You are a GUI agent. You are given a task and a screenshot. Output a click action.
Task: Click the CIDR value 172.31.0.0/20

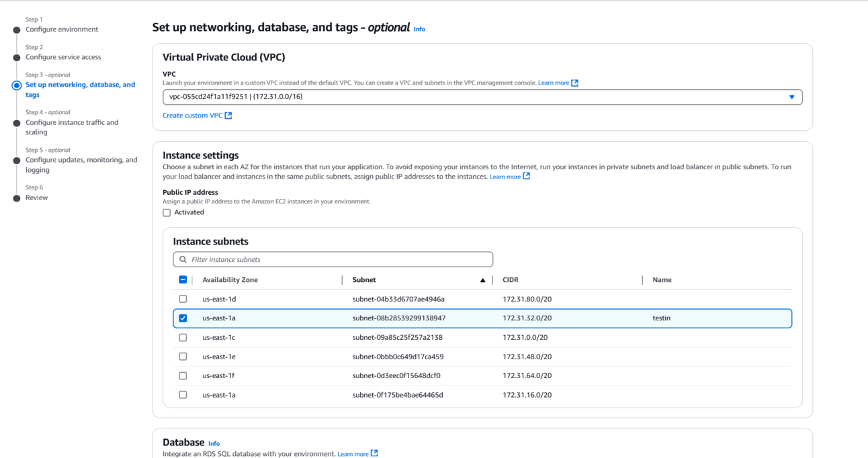tap(525, 338)
